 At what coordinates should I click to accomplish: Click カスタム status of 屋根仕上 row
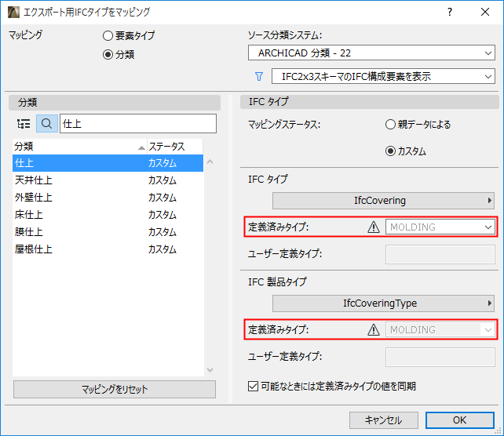coord(163,249)
